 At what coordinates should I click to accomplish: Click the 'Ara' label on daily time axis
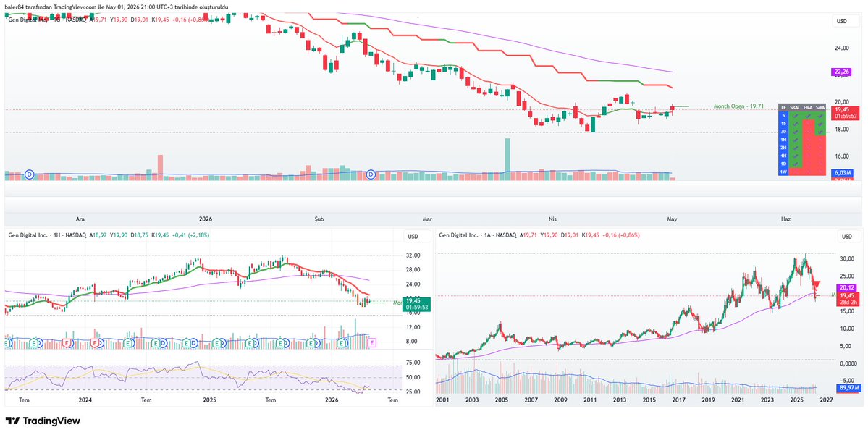(x=80, y=219)
